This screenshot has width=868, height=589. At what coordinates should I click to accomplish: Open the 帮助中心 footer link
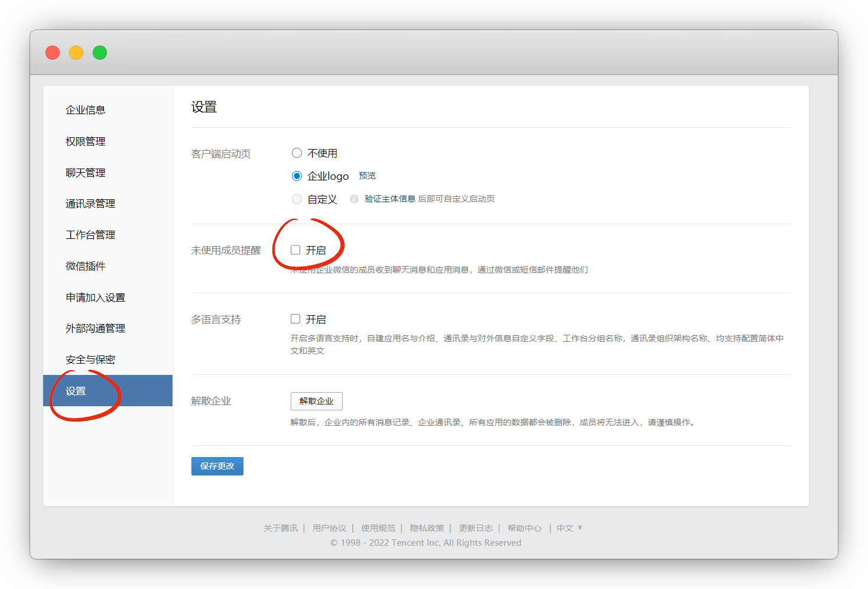pos(524,528)
